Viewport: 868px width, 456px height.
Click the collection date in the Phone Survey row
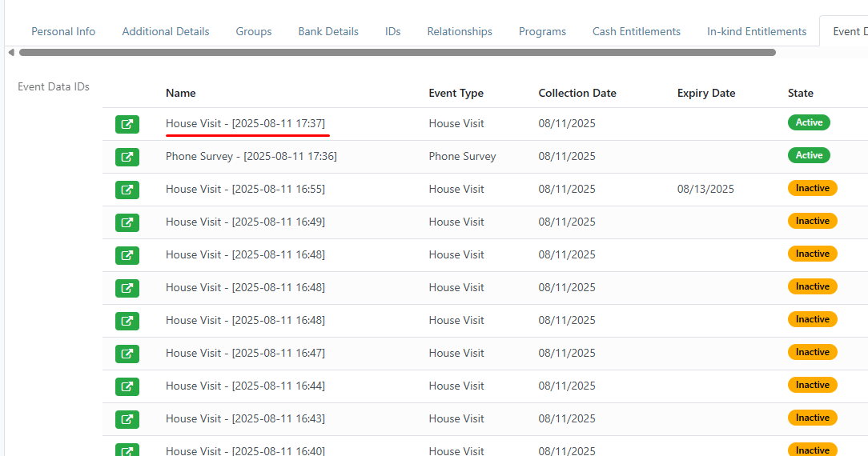coord(567,156)
